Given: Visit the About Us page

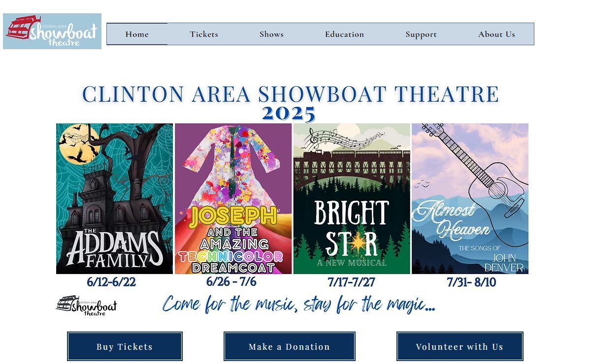Looking at the screenshot, I should click(x=496, y=34).
